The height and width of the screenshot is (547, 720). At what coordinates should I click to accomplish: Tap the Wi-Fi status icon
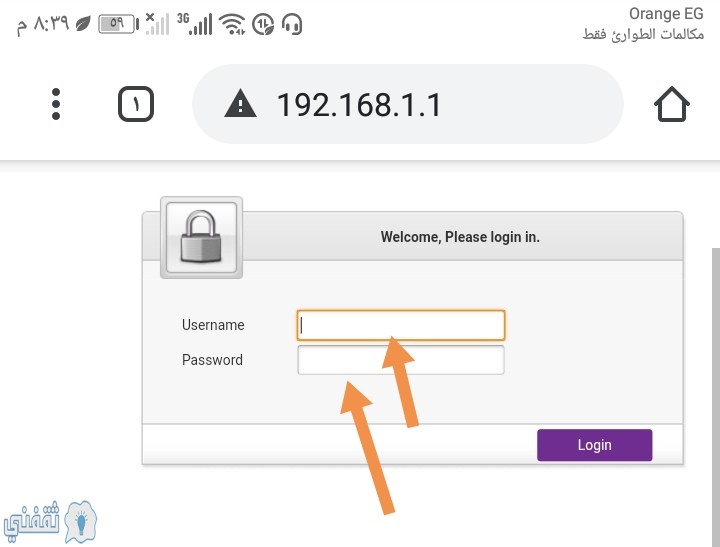(232, 24)
